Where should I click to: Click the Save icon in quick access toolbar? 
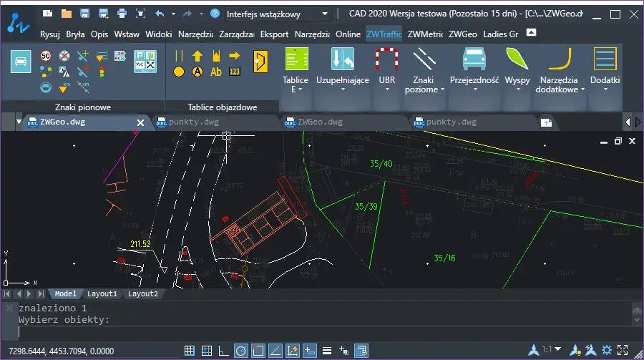pyautogui.click(x=84, y=14)
